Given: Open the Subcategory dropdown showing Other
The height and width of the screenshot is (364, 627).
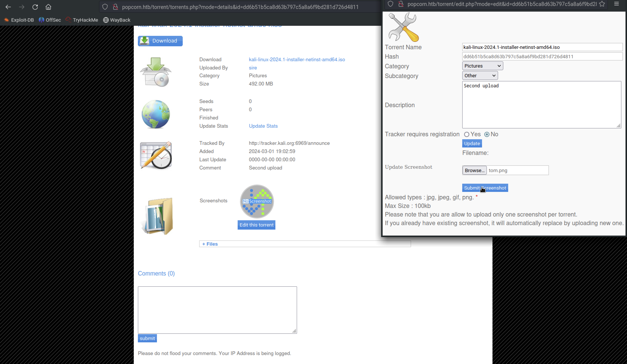Looking at the screenshot, I should pyautogui.click(x=480, y=76).
